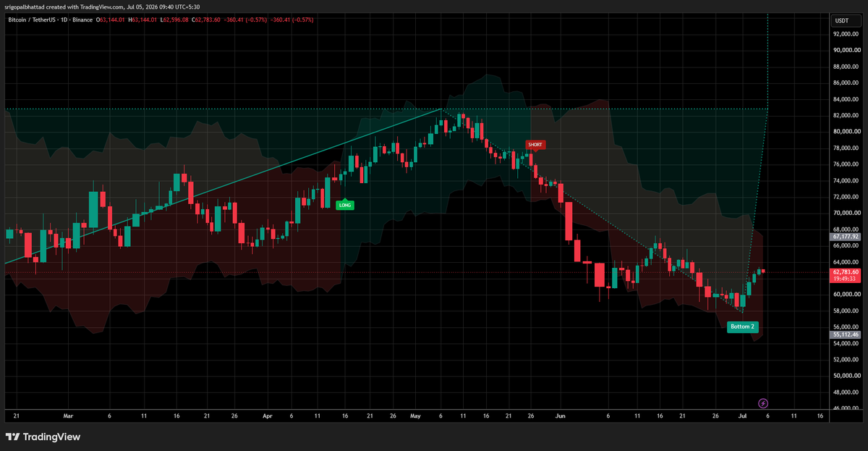Screen dimensions: 868x451
Task: Click the close value C62,783.60
Action: tap(205, 20)
